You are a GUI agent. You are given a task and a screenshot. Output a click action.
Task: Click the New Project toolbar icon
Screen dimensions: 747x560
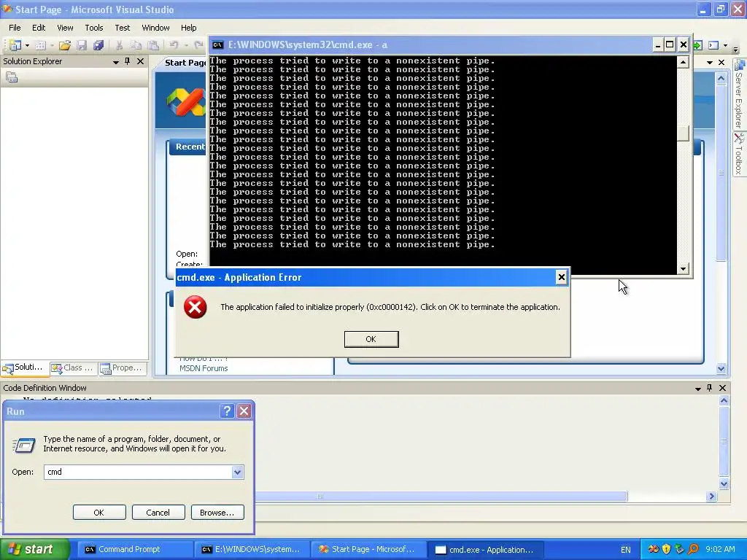click(x=15, y=45)
